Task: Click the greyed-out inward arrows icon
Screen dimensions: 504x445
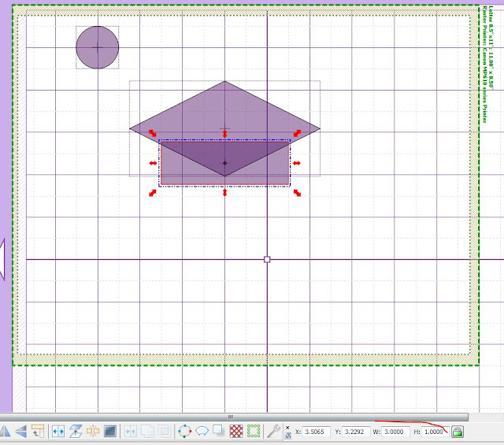Action: [131, 431]
